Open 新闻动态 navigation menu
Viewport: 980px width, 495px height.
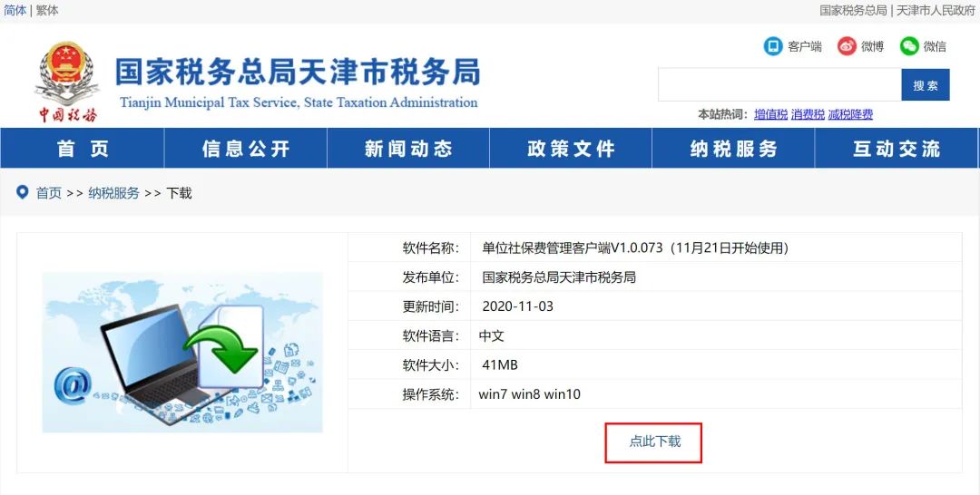(x=408, y=149)
